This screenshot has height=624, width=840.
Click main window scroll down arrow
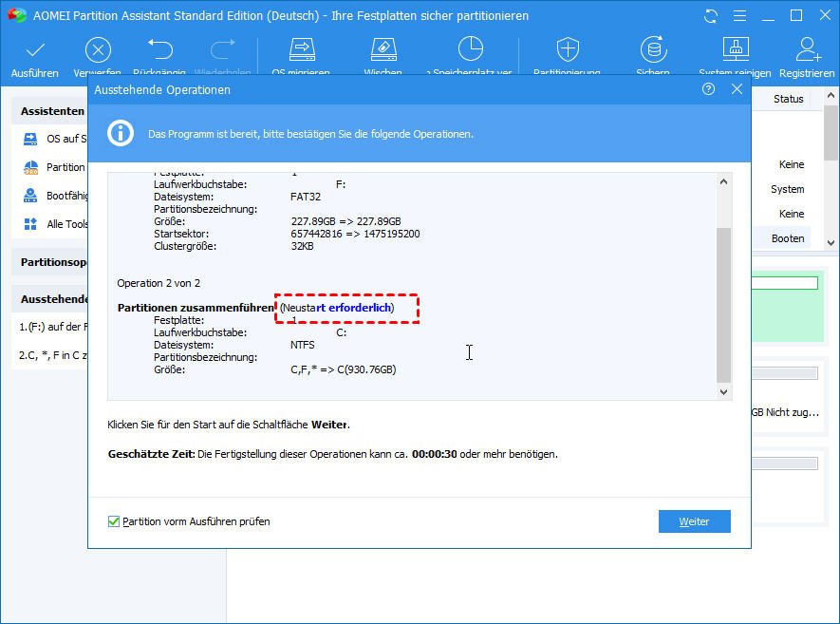point(831,243)
